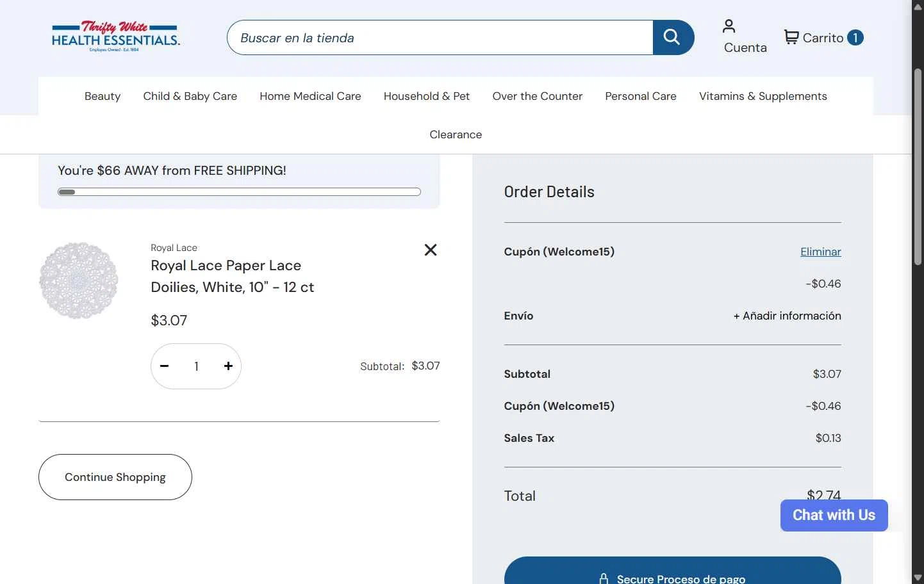Click the free shipping progress bar
Screen dimensions: 924x584
239,192
